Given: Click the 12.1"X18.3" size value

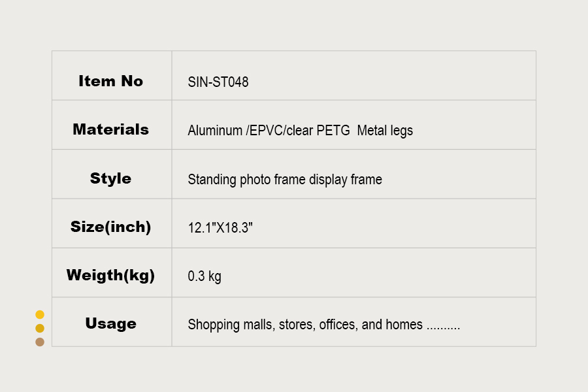Looking at the screenshot, I should 220,228.
